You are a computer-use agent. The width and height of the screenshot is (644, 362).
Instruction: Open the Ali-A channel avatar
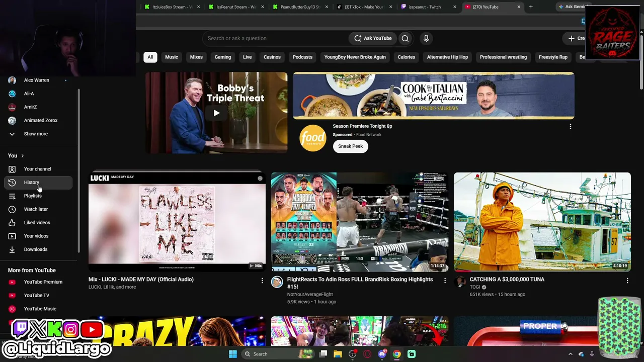[12, 94]
